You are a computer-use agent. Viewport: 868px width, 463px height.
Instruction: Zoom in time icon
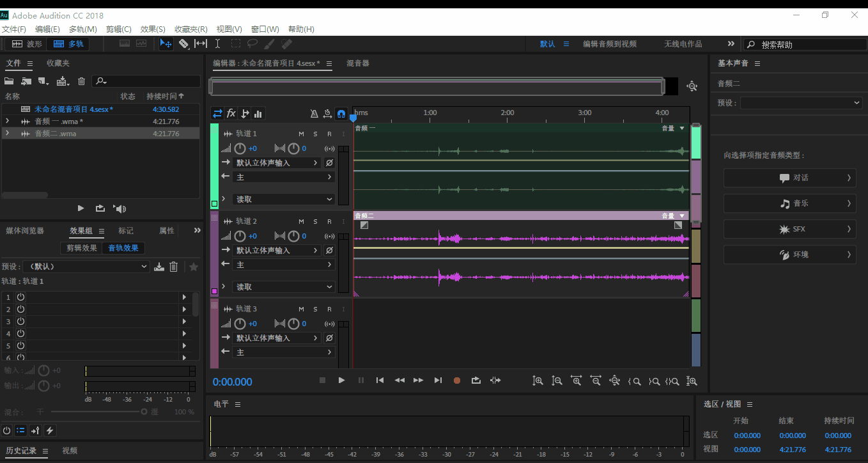coord(577,381)
